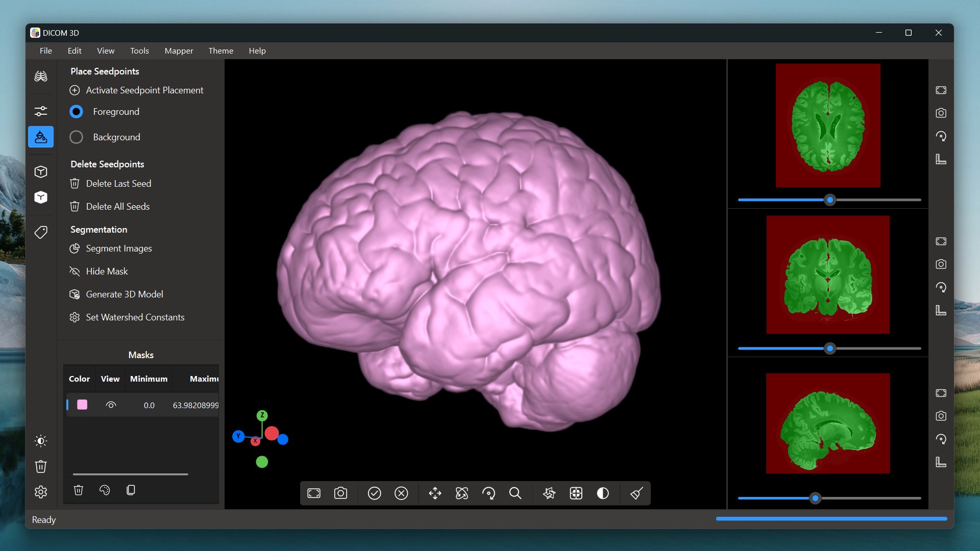Click Delete All Seeds

117,207
